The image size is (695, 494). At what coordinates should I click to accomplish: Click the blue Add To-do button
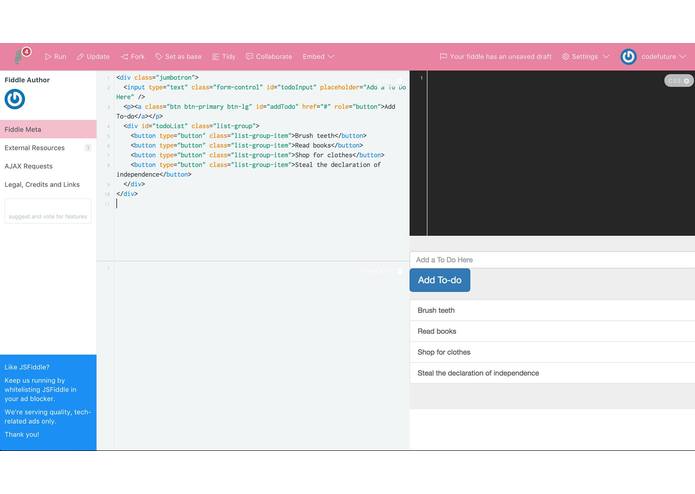click(440, 280)
